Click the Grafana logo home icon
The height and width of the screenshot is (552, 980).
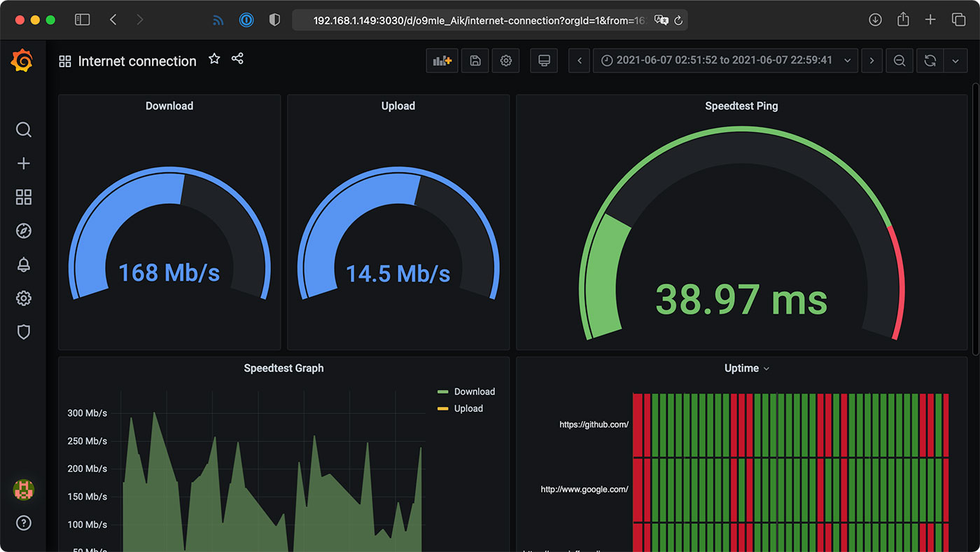tap(22, 61)
